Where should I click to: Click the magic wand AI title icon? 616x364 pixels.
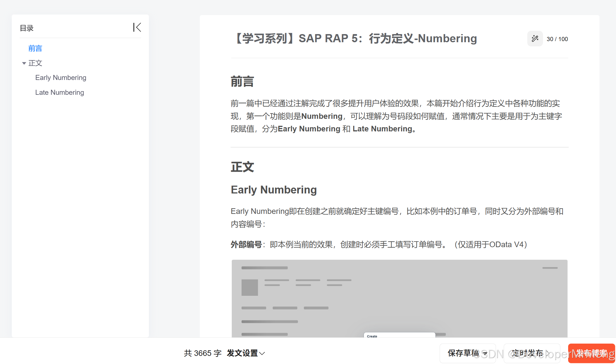pos(535,39)
